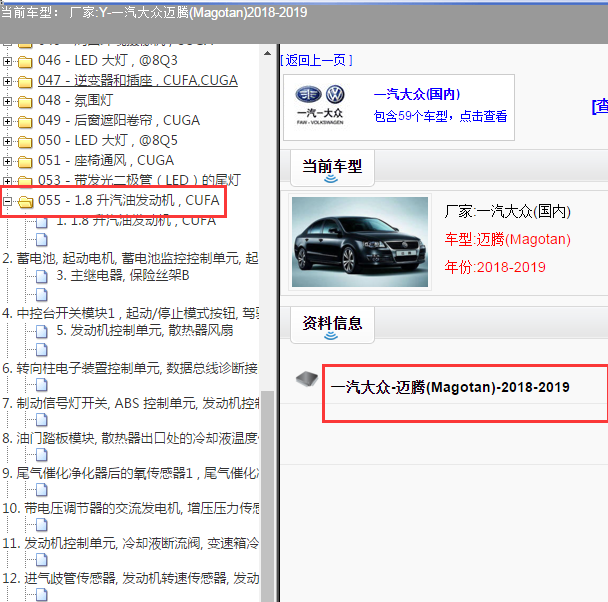
Task: Expand the 048 - 氛围灯 folder
Action: tap(7, 101)
